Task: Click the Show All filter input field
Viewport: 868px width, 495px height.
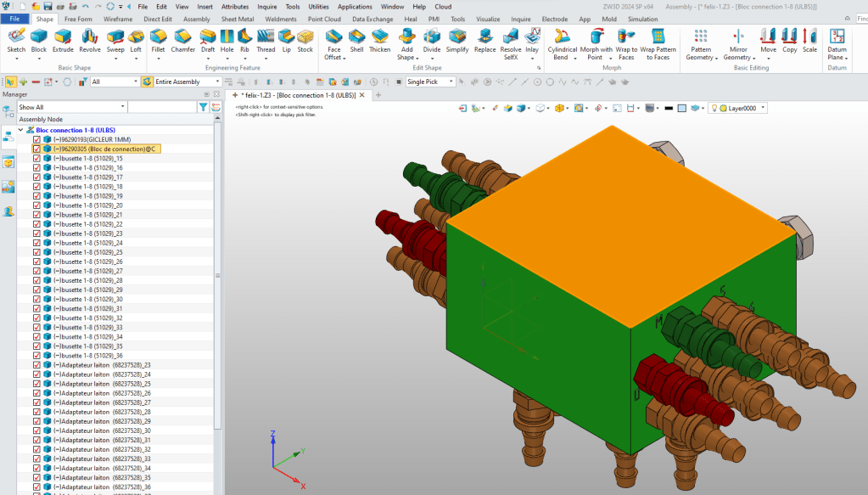Action: pyautogui.click(x=71, y=107)
